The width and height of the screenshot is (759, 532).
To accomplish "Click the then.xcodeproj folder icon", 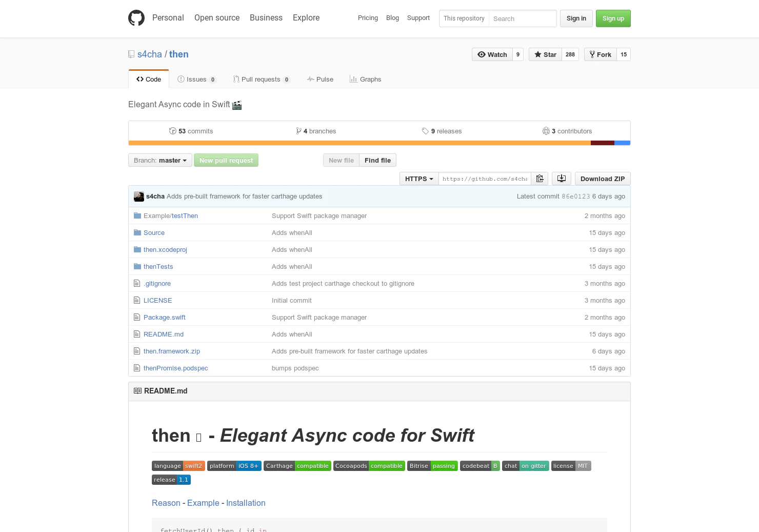I will (137, 249).
